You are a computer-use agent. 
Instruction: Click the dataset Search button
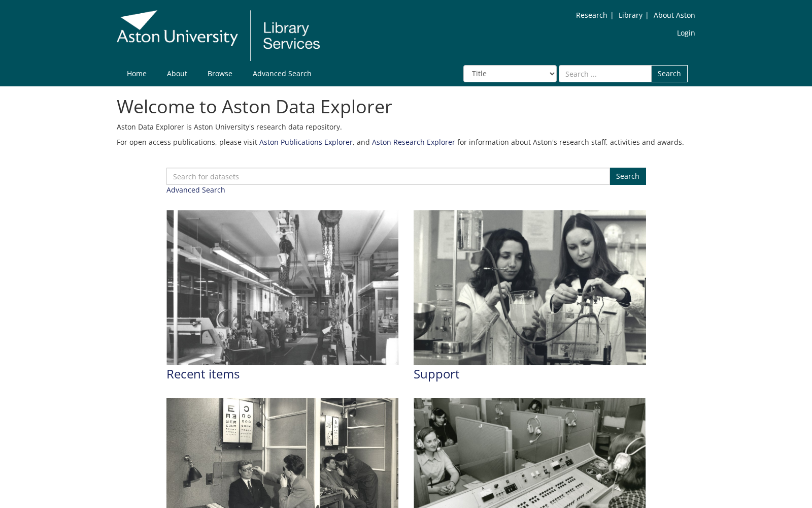pos(628,176)
